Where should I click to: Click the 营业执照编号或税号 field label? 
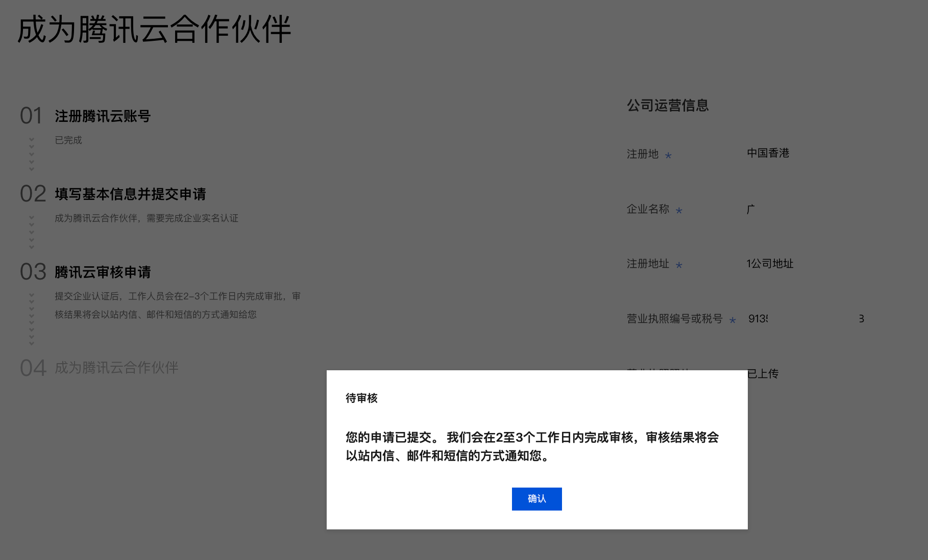(x=675, y=319)
